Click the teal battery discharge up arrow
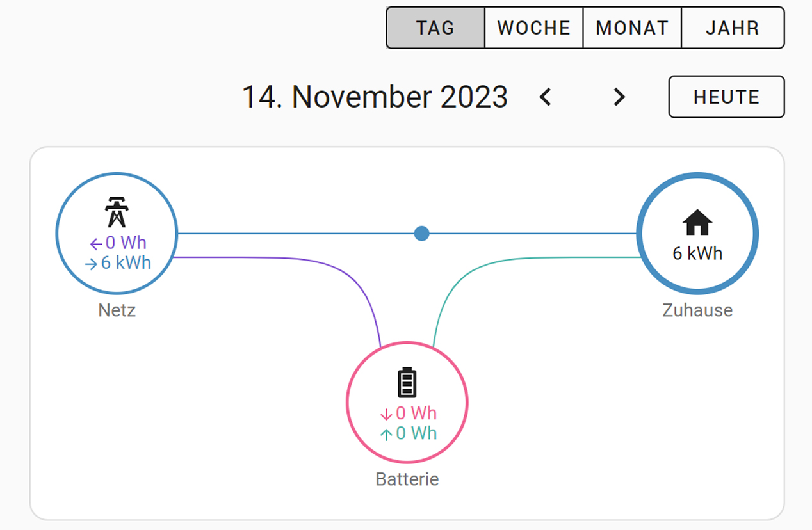The height and width of the screenshot is (530, 812). (386, 435)
